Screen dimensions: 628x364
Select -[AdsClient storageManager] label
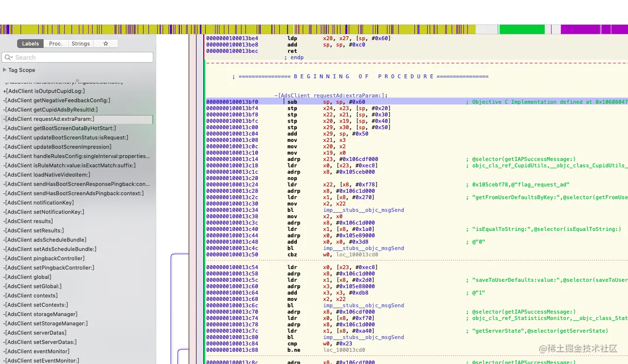pos(40,314)
